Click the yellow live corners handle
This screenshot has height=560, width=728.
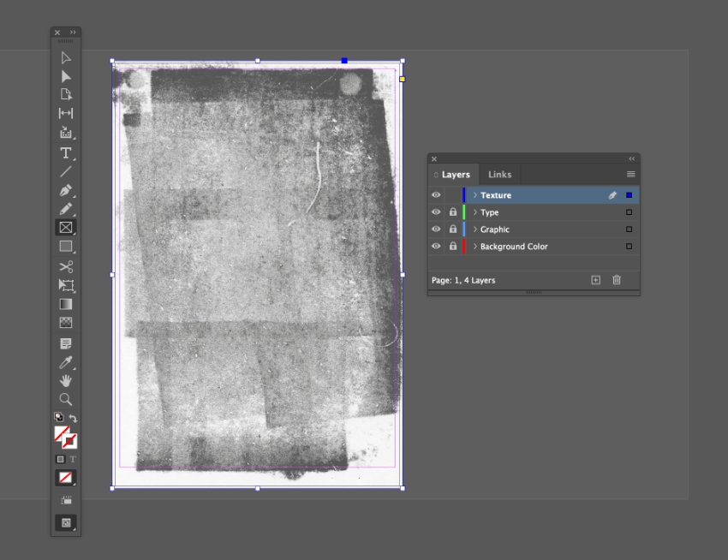point(403,79)
